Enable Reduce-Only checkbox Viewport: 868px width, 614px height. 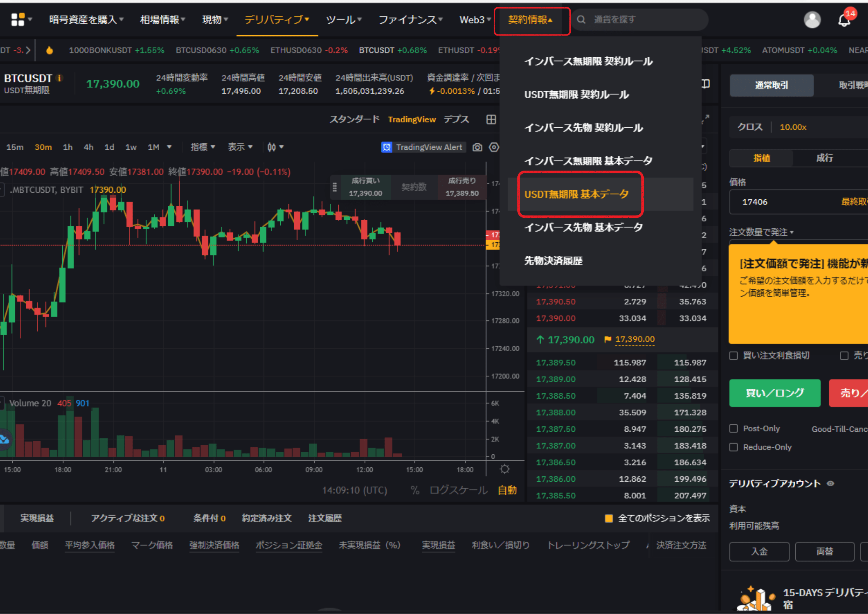[x=733, y=447]
